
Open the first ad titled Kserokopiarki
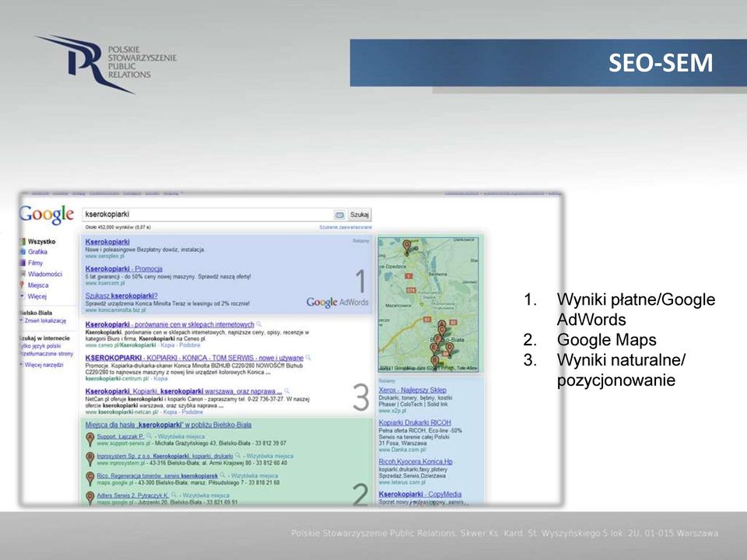[x=107, y=242]
